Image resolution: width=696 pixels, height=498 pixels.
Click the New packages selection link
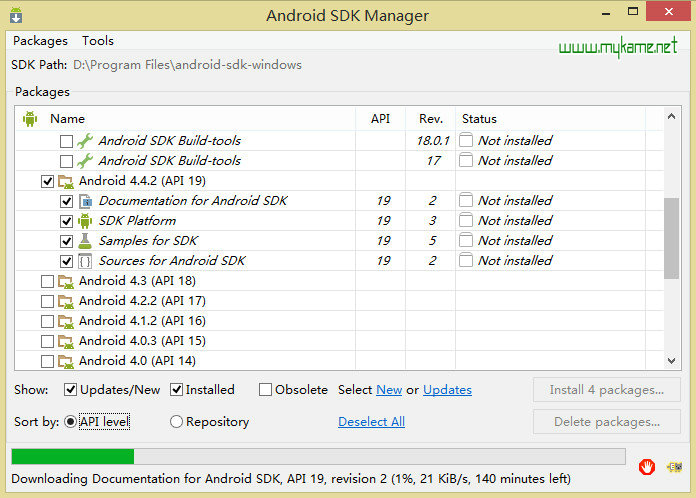389,390
